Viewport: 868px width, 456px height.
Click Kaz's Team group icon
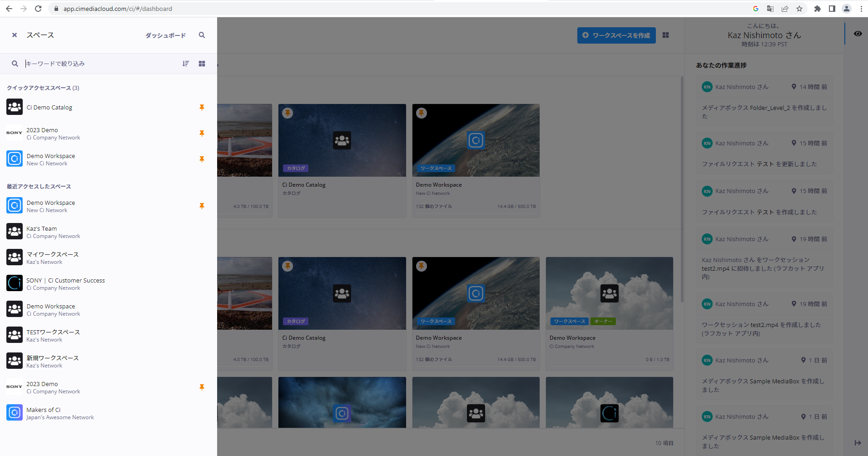coord(15,231)
